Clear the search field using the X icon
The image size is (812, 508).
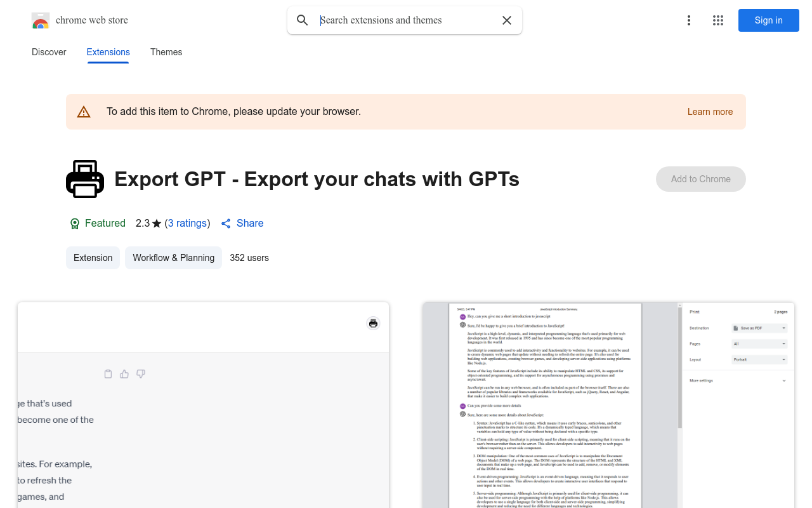(506, 20)
